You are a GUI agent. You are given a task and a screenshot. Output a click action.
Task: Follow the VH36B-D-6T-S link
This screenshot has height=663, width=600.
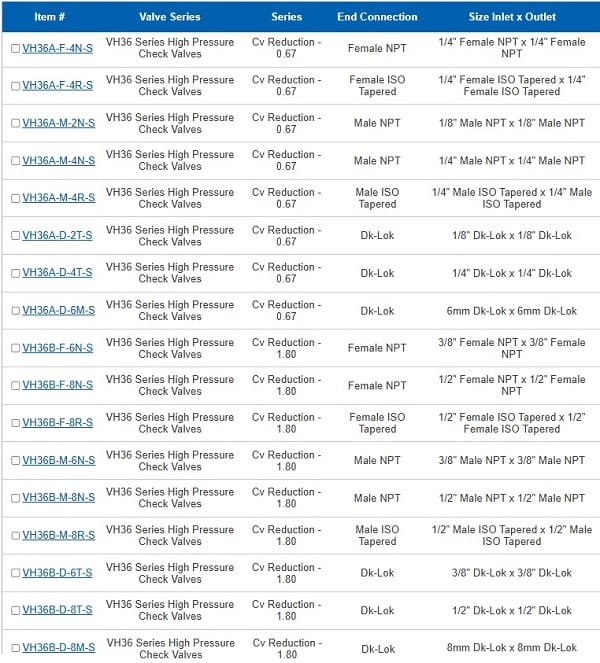[x=57, y=573]
